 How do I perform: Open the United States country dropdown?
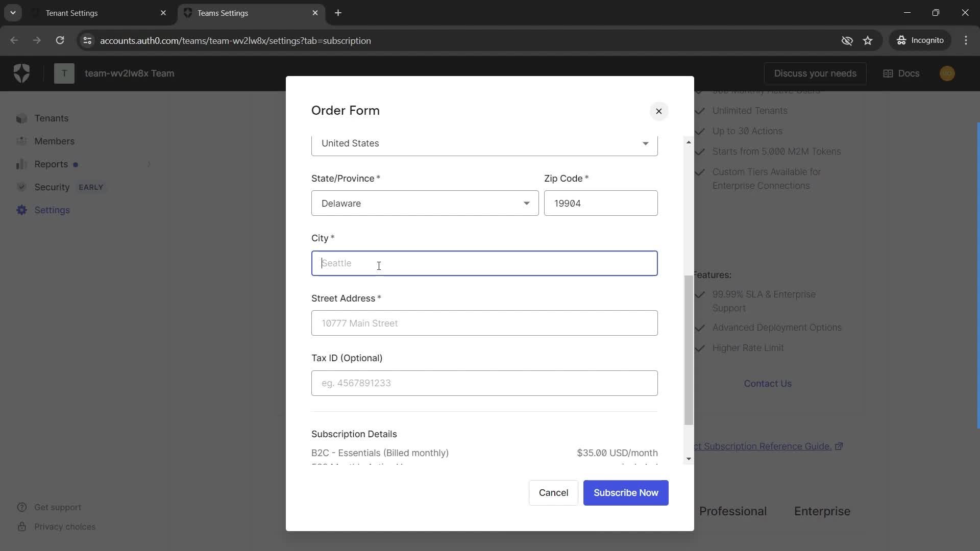coord(484,144)
